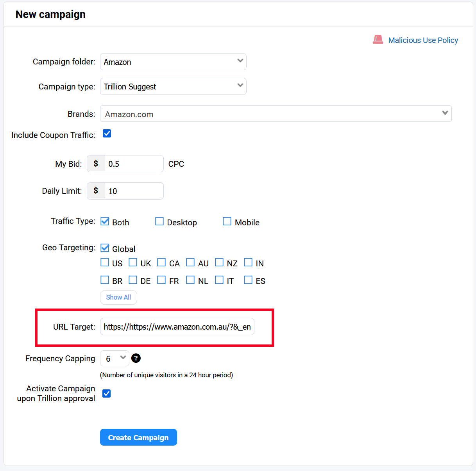
Task: Uncheck Activate Campaign upon Trillion approval
Action: point(106,393)
